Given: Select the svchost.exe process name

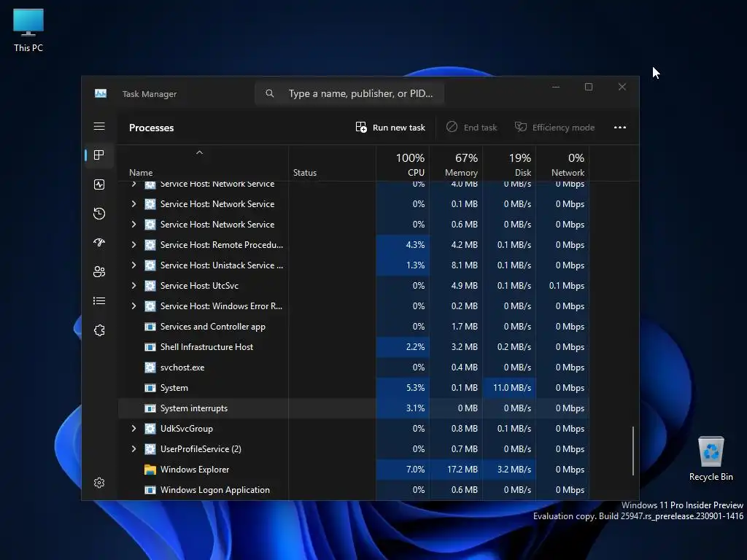Looking at the screenshot, I should (x=182, y=367).
